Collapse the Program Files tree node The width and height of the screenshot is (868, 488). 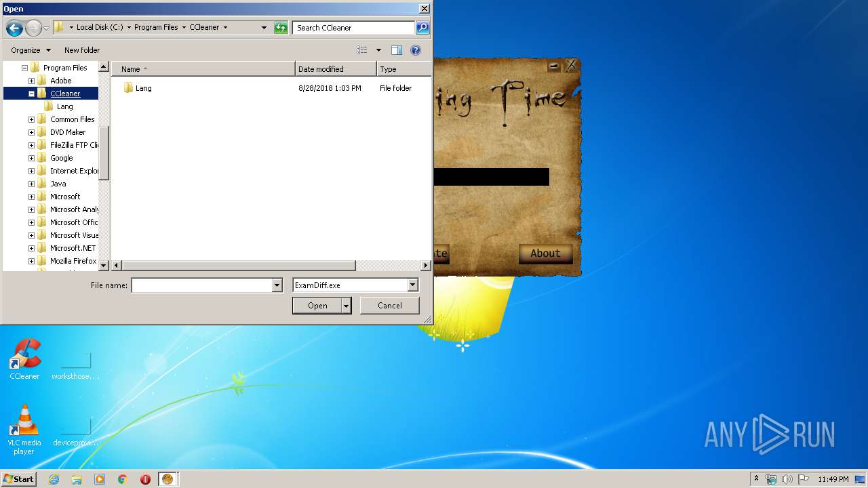coord(24,68)
